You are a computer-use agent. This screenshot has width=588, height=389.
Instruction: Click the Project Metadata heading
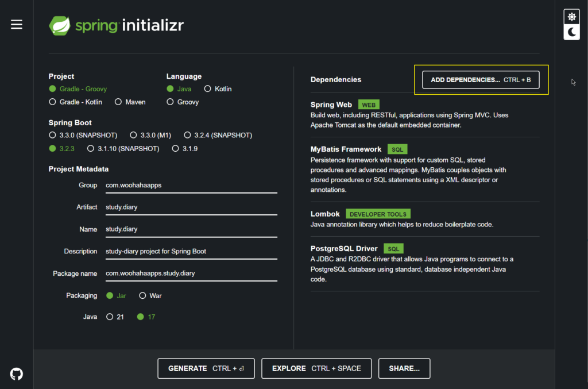click(x=78, y=169)
